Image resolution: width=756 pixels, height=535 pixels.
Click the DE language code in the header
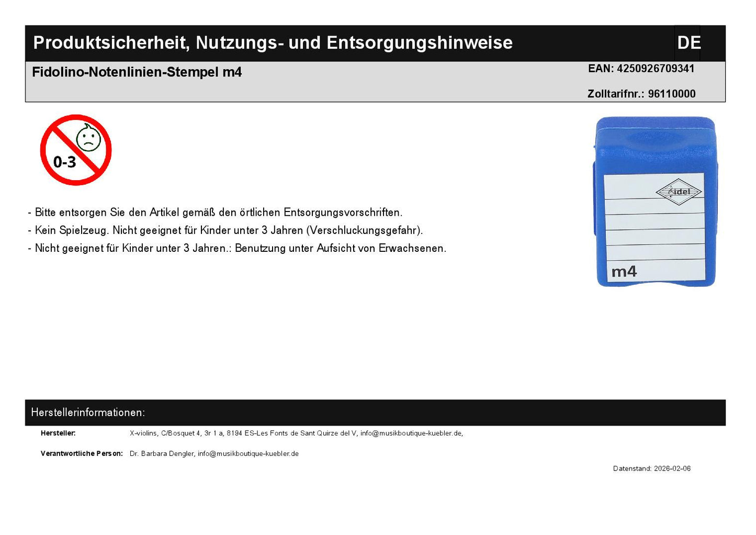click(x=689, y=43)
